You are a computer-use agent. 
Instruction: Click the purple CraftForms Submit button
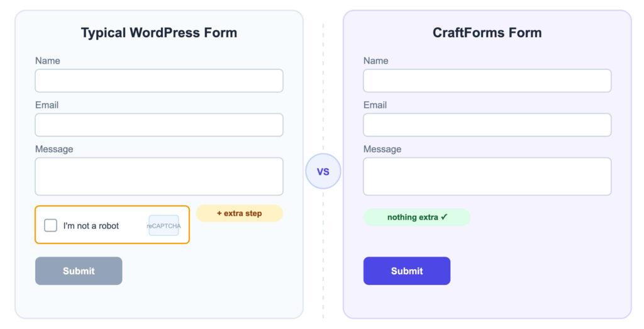coord(407,270)
